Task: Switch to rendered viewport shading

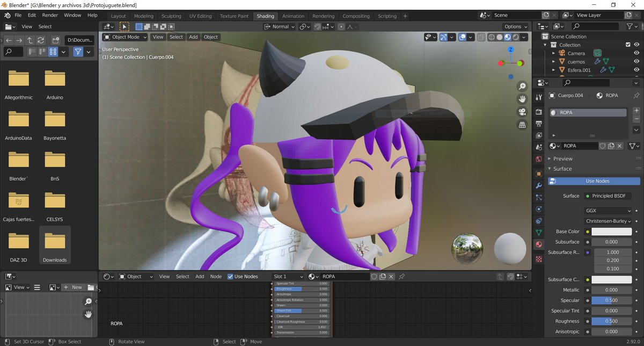Action: [516, 37]
